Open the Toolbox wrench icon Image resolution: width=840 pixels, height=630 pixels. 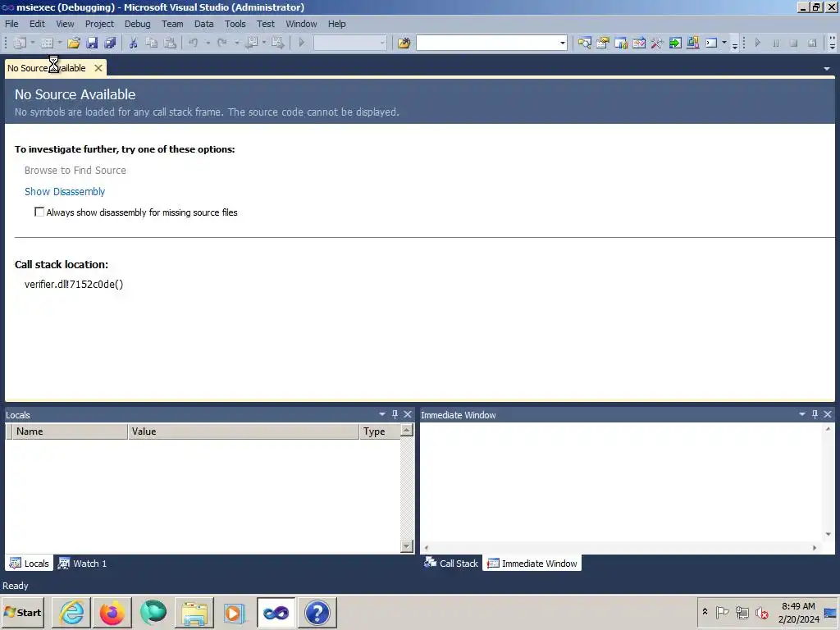click(x=657, y=43)
